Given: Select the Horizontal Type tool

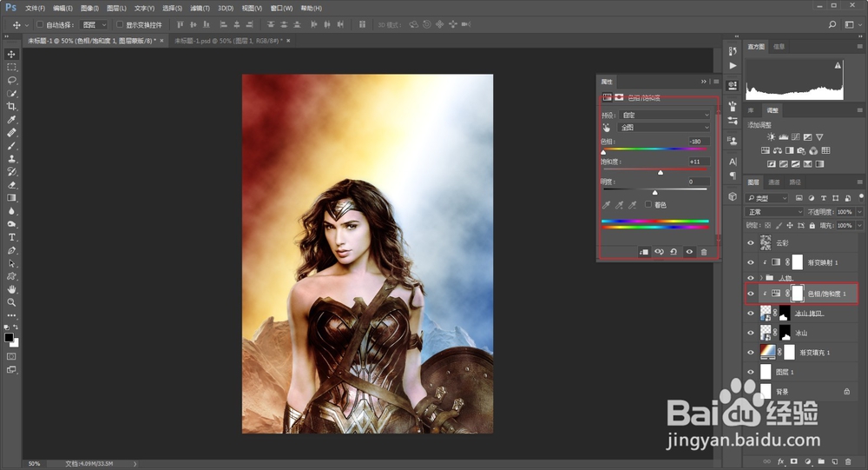Looking at the screenshot, I should [x=11, y=237].
